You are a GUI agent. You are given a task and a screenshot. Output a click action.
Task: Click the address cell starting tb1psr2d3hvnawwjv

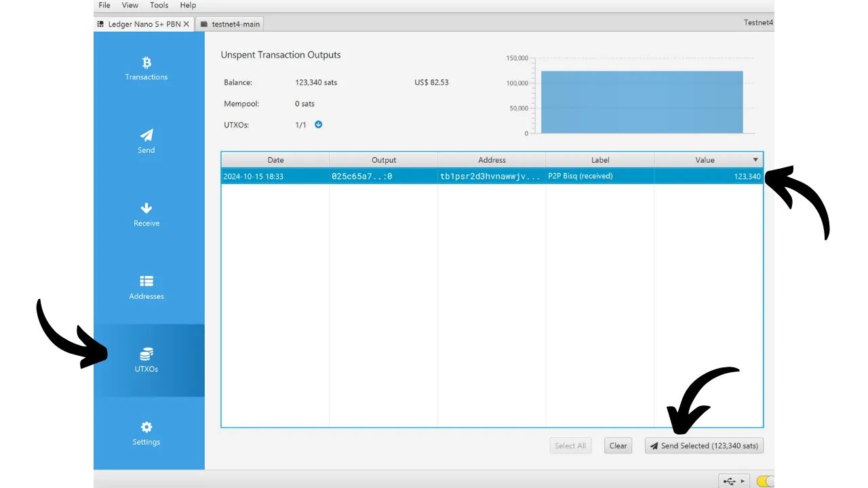click(490, 176)
